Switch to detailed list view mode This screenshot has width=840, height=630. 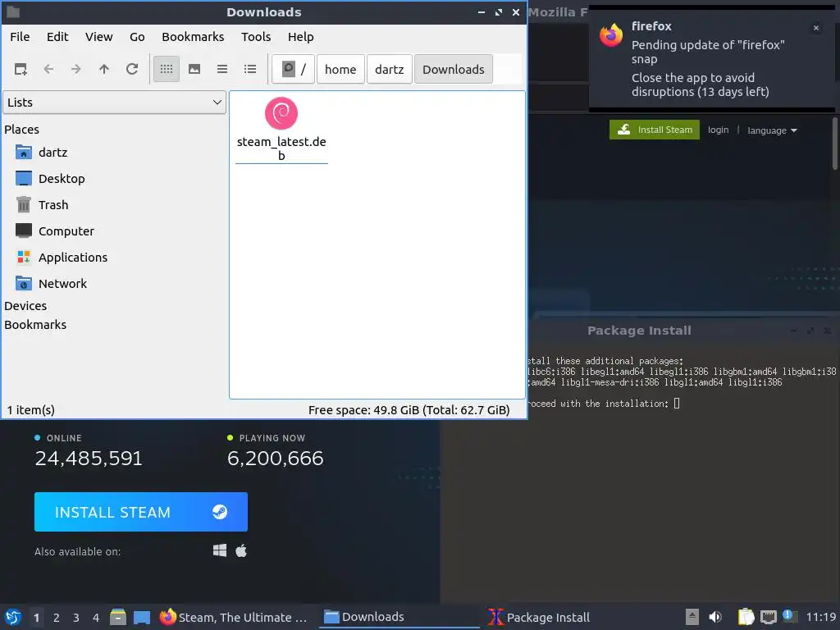click(250, 69)
